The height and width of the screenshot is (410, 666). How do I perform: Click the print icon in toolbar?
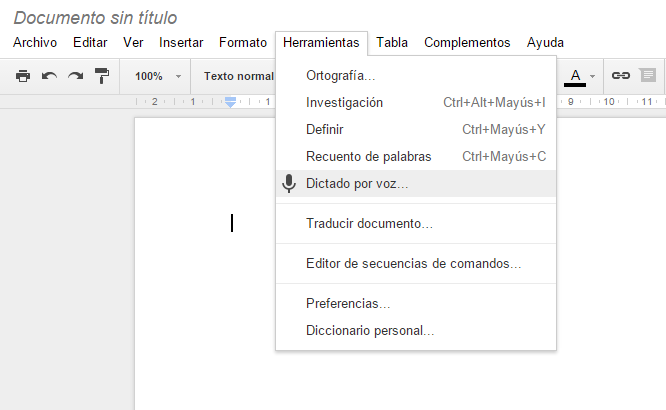coord(22,76)
